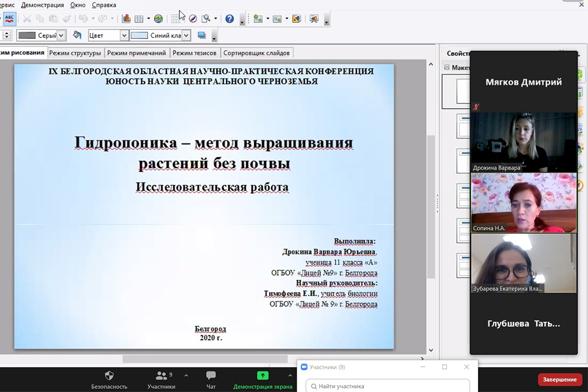The height and width of the screenshot is (392, 588).
Task: Click the red 'Завершение' end button
Action: click(559, 379)
